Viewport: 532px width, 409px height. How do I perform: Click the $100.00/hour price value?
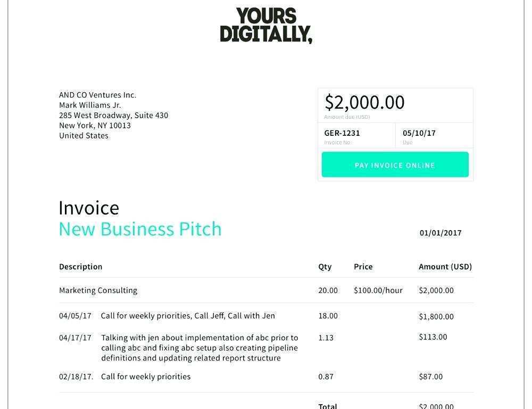pyautogui.click(x=378, y=290)
